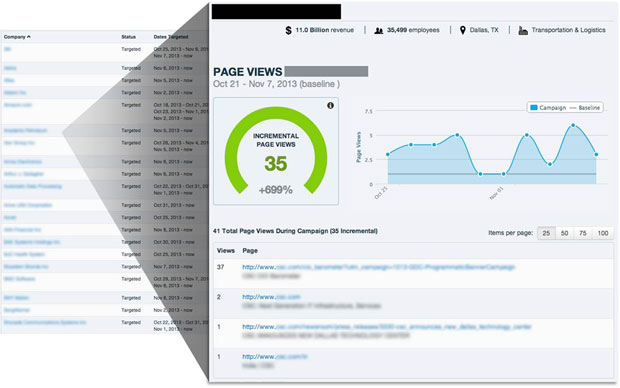620x388 pixels.
Task: Click the Status column header
Action: pyautogui.click(x=129, y=37)
